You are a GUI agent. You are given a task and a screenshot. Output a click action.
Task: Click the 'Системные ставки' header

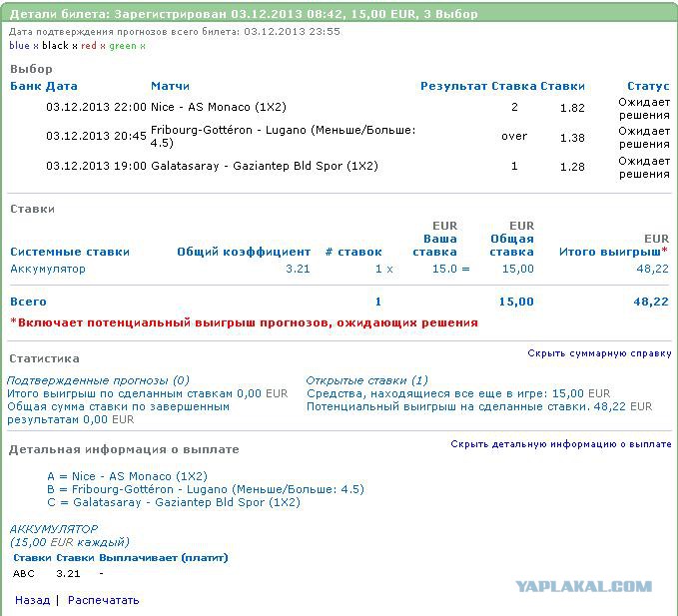click(70, 253)
